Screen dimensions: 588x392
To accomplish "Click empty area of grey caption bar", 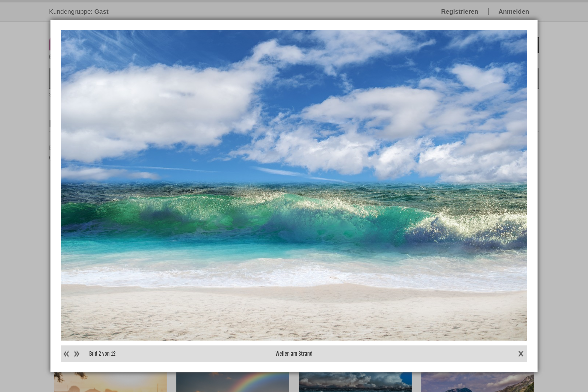I will [413, 354].
